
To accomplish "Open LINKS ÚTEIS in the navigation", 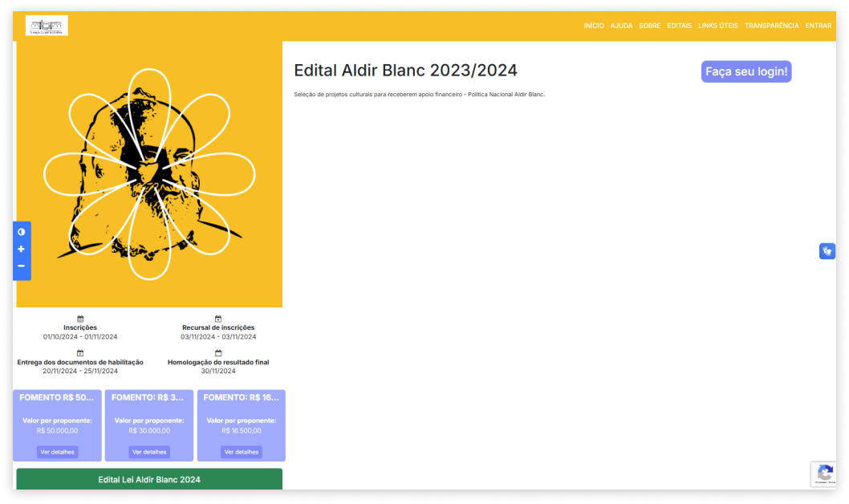I will 717,26.
